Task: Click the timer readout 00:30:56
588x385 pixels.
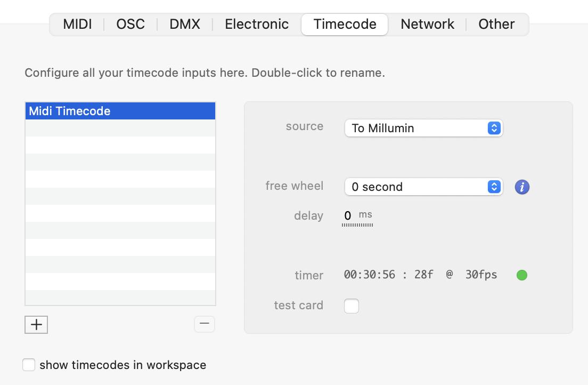Action: pos(369,275)
